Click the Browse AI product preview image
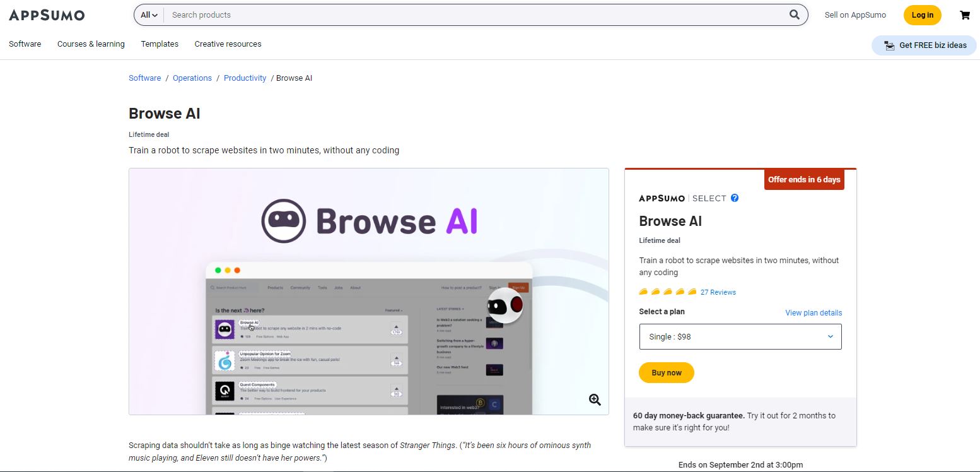 pyautogui.click(x=369, y=292)
